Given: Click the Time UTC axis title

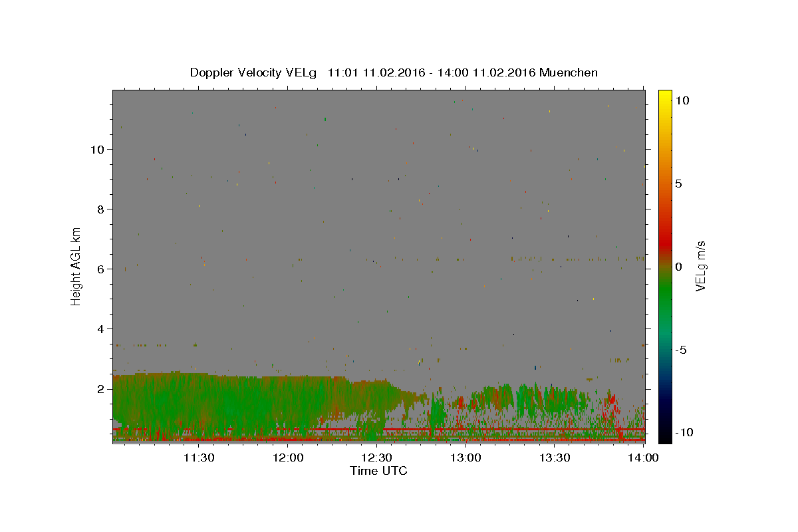Looking at the screenshot, I should (378, 471).
